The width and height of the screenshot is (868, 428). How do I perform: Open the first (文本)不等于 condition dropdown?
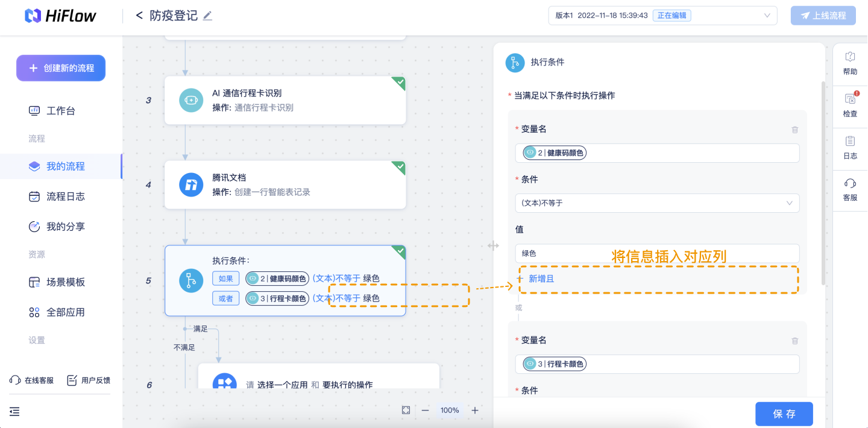657,203
